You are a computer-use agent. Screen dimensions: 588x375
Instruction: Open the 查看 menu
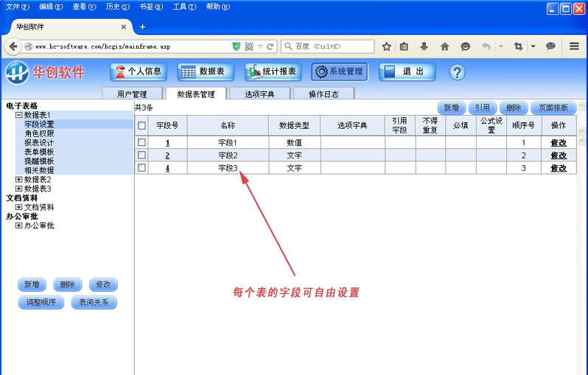pos(84,7)
